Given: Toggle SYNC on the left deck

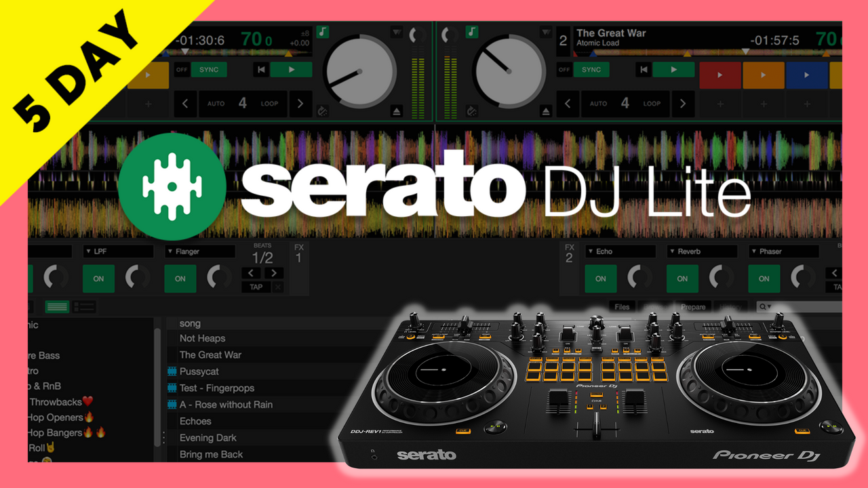Looking at the screenshot, I should click(209, 69).
